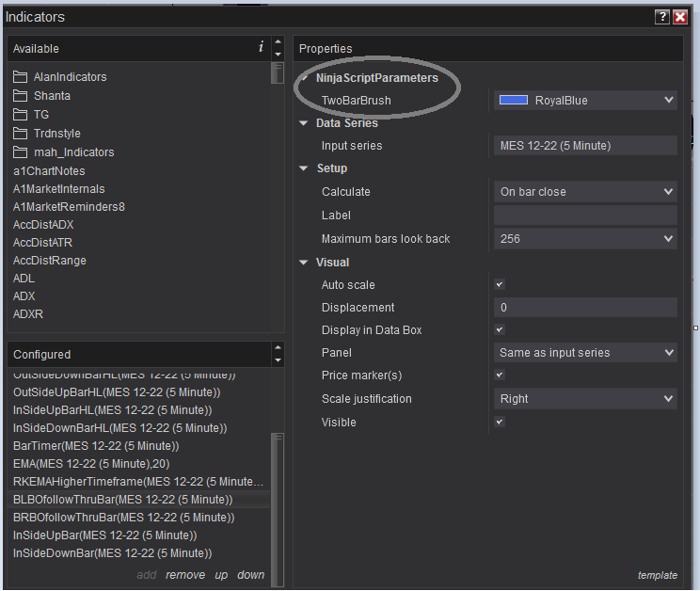Click the template link
Image resolution: width=700 pixels, height=591 pixels.
point(657,575)
